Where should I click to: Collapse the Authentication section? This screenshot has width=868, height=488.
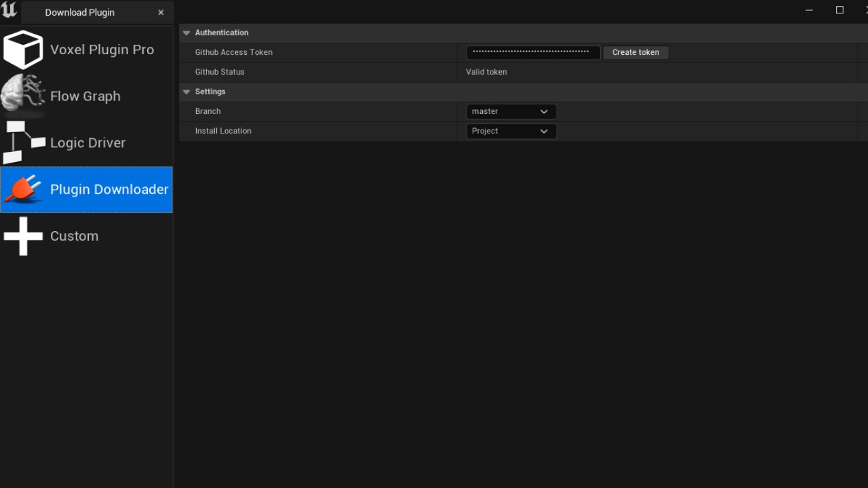(186, 33)
